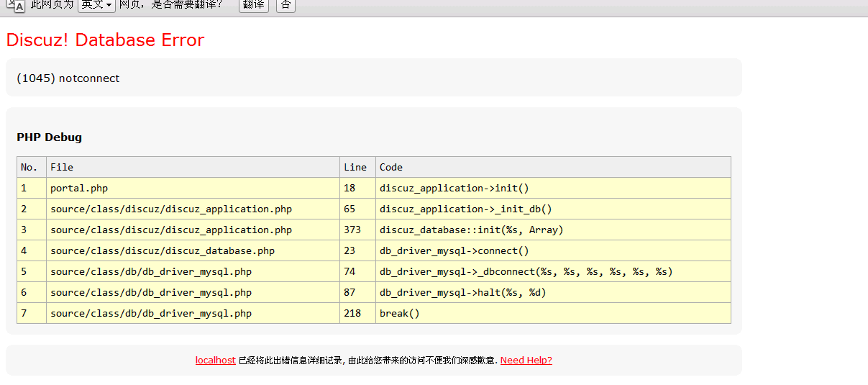Open the Need Help? link
The height and width of the screenshot is (385, 868).
coord(526,361)
